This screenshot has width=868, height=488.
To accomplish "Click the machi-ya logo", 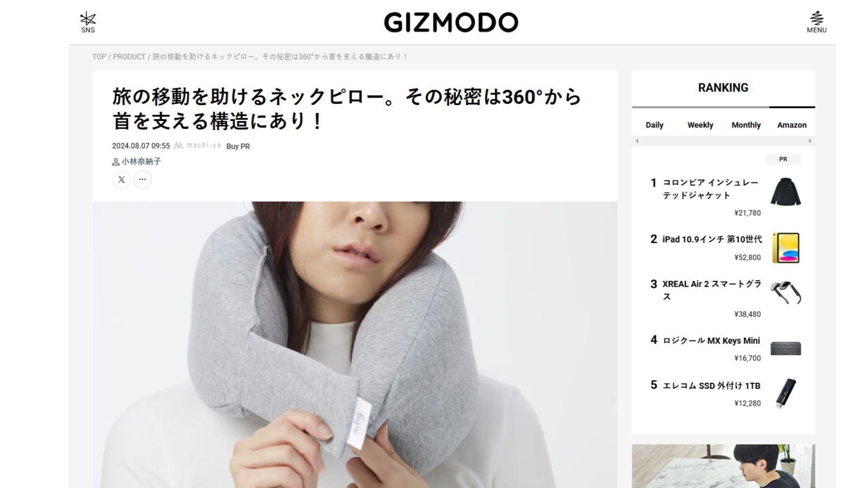I will (197, 146).
